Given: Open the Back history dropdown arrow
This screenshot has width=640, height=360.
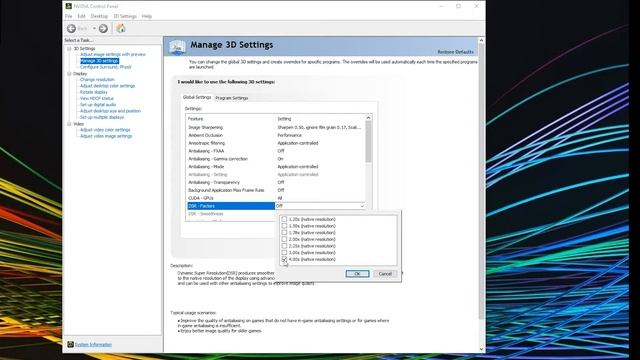Looking at the screenshot, I should click(94, 29).
